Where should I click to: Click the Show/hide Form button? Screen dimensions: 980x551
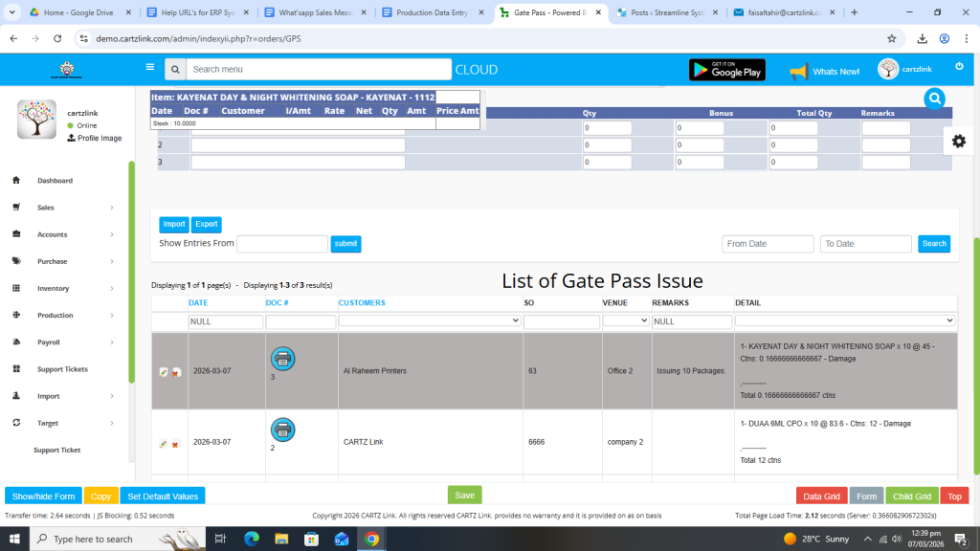43,496
